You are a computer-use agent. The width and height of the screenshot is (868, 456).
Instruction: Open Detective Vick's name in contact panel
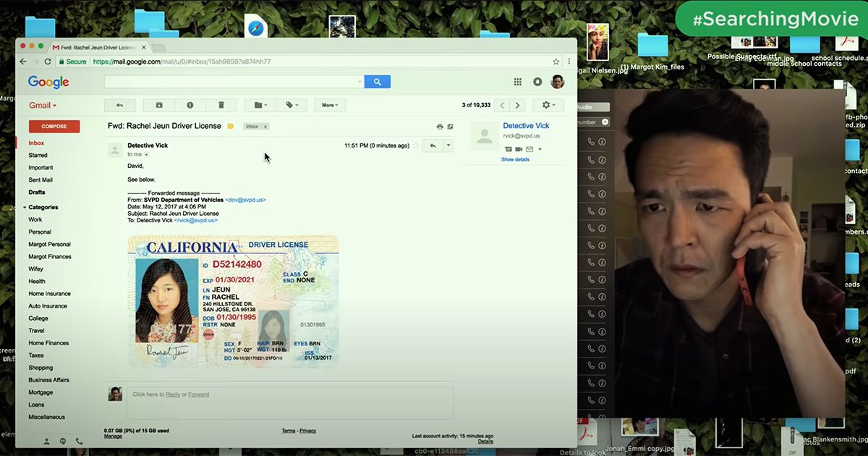coord(526,126)
